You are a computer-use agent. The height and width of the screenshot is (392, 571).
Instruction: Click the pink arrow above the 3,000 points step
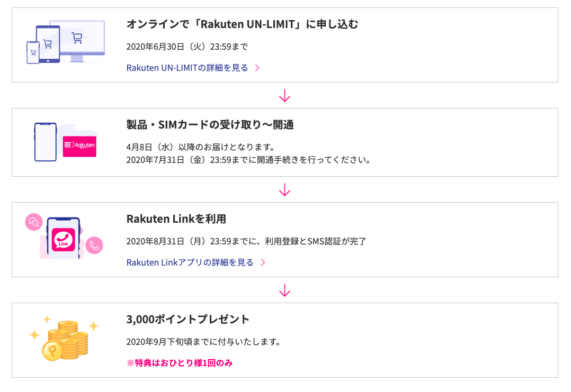click(x=285, y=290)
